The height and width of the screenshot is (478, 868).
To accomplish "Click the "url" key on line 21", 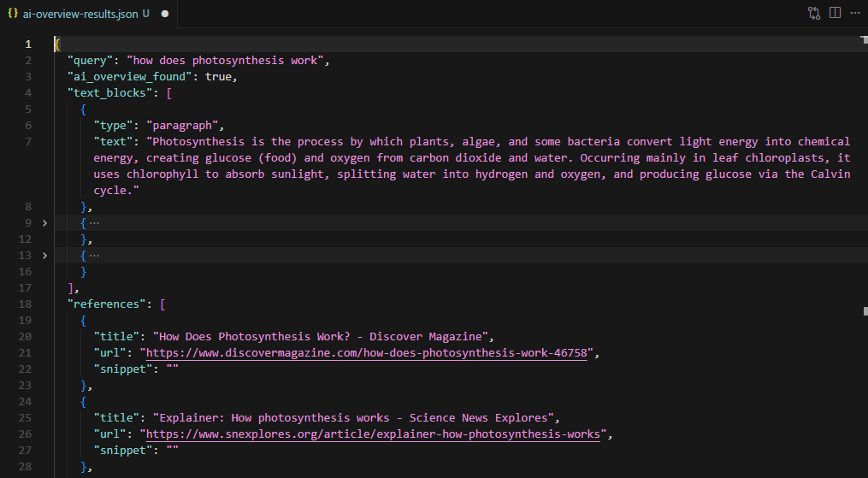I will pyautogui.click(x=109, y=352).
